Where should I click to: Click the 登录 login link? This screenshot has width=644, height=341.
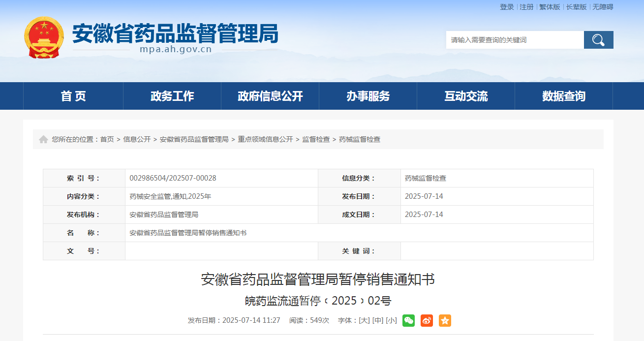507,7
